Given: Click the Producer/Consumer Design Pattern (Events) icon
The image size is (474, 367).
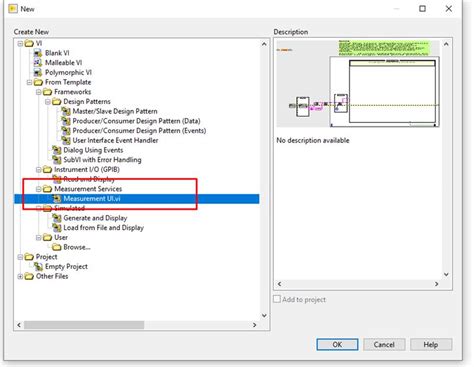Looking at the screenshot, I should coord(66,130).
